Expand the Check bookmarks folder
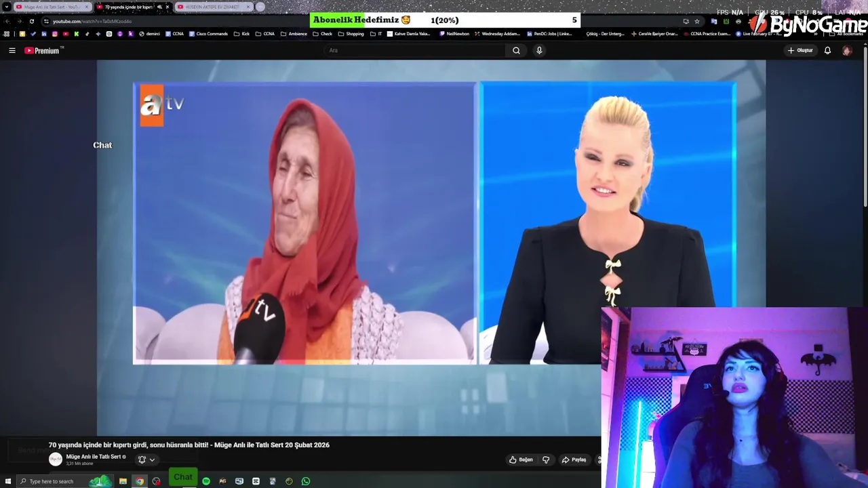The image size is (868, 488). coord(322,34)
